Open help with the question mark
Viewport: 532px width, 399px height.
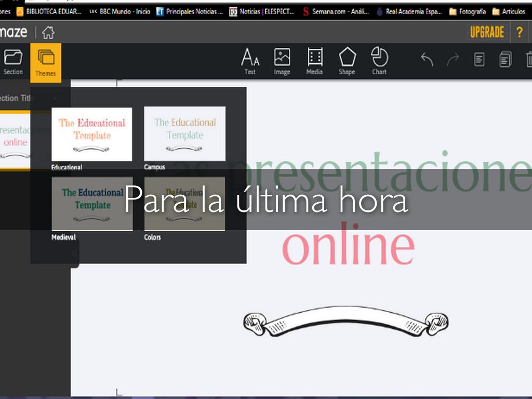click(519, 33)
